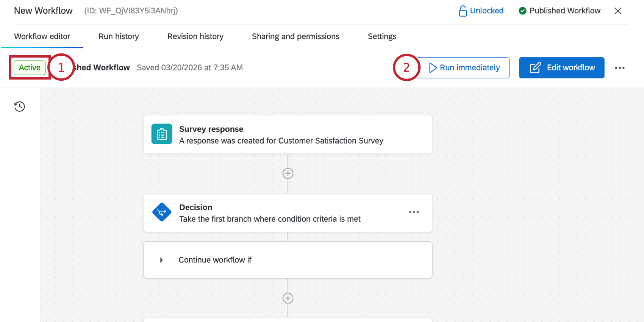Add a step below Survey response
This screenshot has width=644, height=322.
[288, 174]
